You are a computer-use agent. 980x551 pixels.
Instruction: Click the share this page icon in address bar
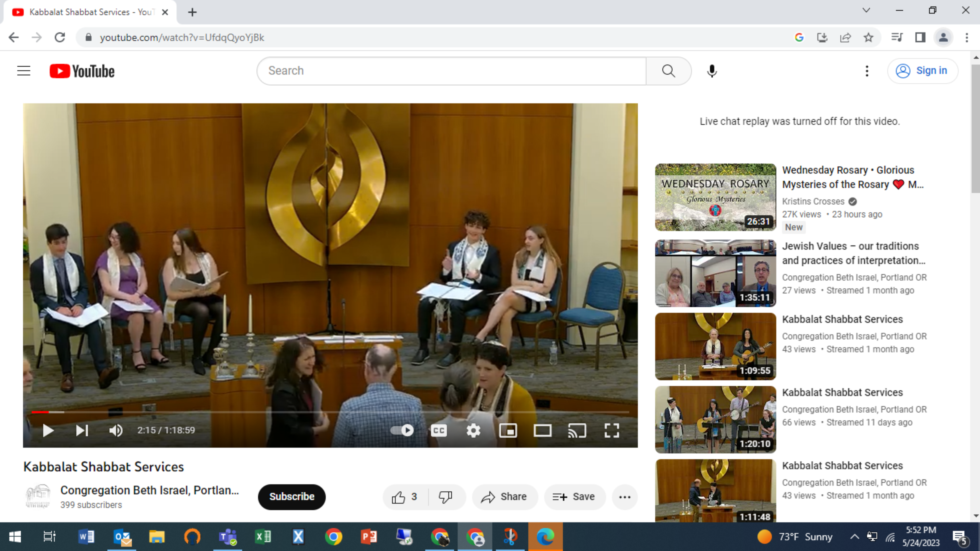(x=845, y=37)
